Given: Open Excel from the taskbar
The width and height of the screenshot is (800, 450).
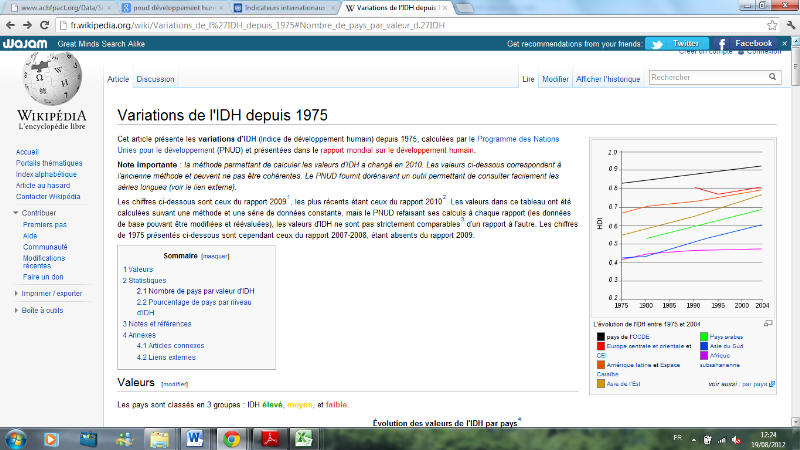Looking at the screenshot, I should click(x=307, y=437).
